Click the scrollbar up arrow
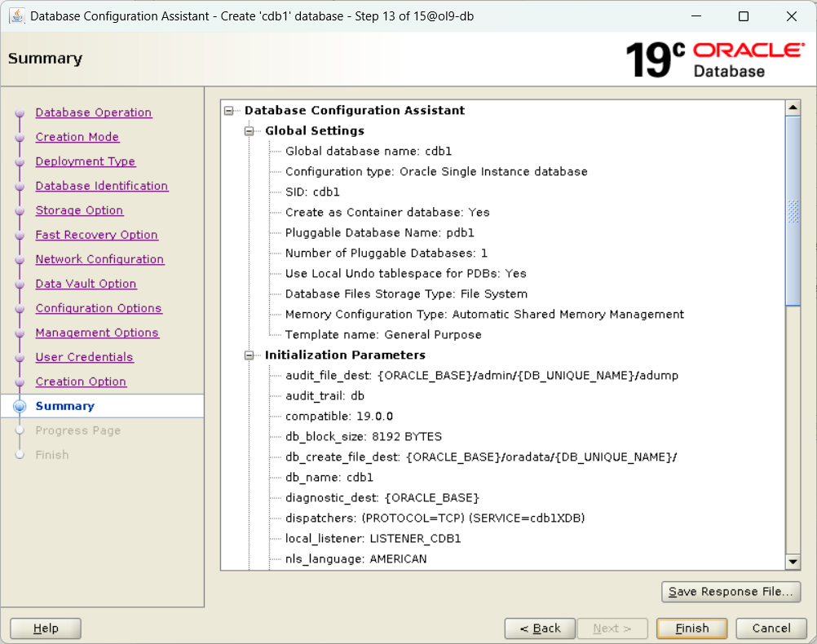817x644 pixels. [793, 108]
